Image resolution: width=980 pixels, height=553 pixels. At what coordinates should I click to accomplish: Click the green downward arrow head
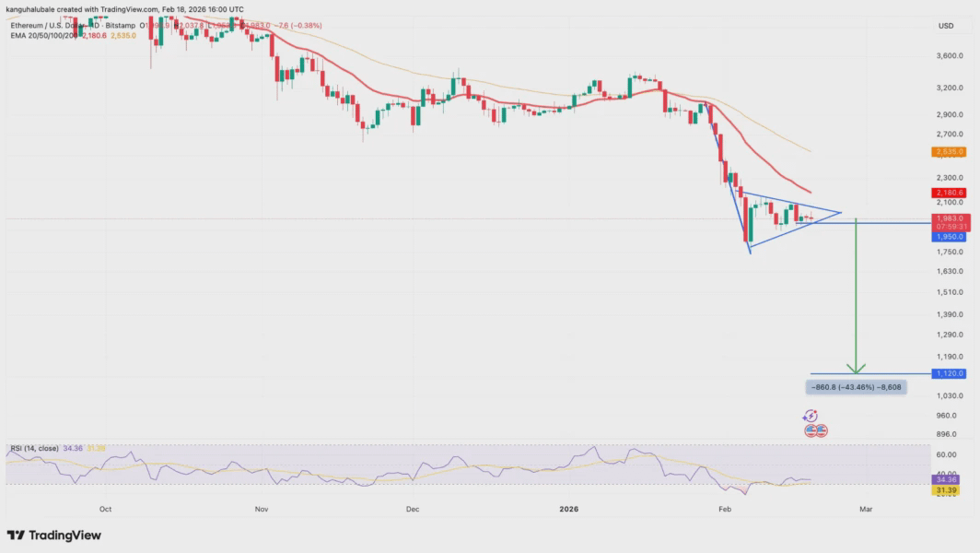[856, 369]
